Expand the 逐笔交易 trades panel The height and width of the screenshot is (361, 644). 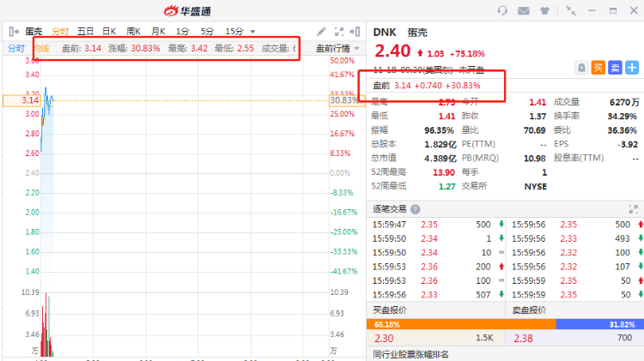tap(634, 209)
